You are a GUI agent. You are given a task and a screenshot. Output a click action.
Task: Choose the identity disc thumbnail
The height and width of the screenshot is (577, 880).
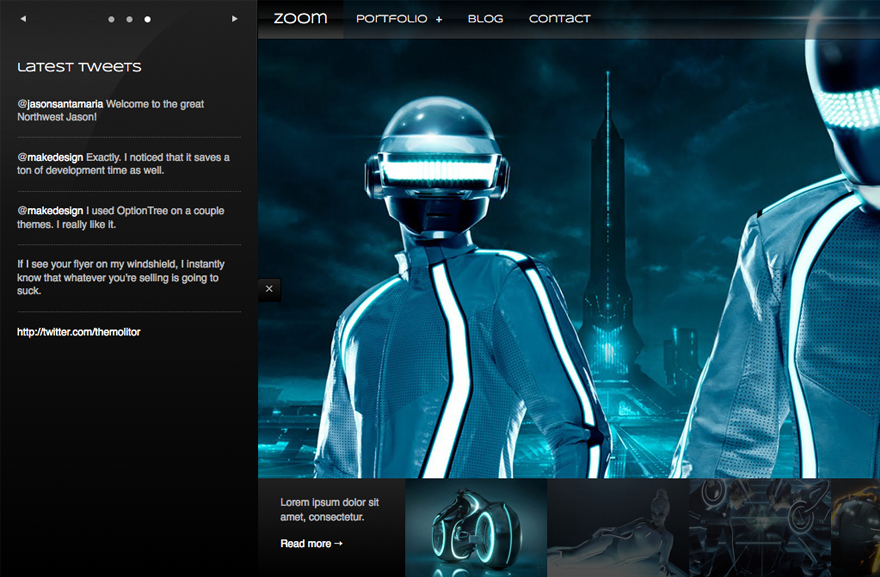[759, 528]
